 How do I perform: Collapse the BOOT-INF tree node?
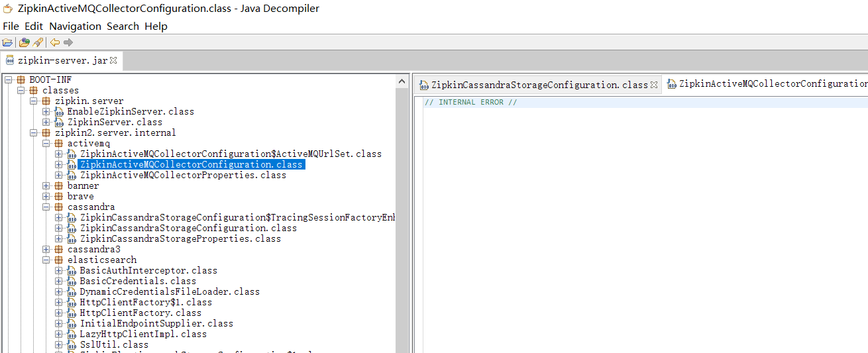click(8, 79)
